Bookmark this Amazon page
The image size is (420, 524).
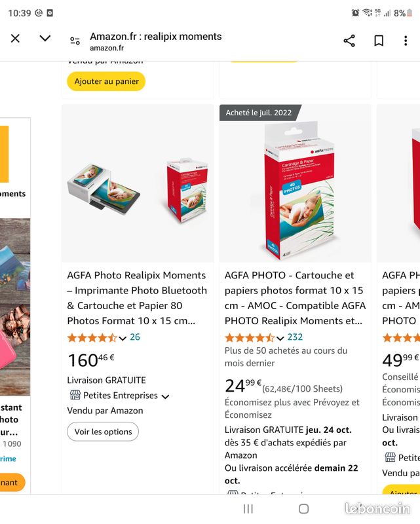click(x=379, y=41)
